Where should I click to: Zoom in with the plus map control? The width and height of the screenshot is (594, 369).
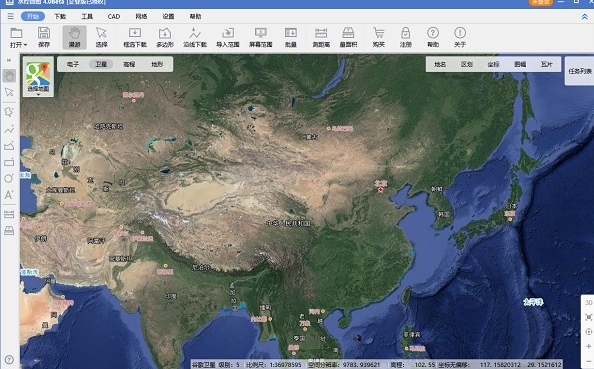click(x=588, y=346)
